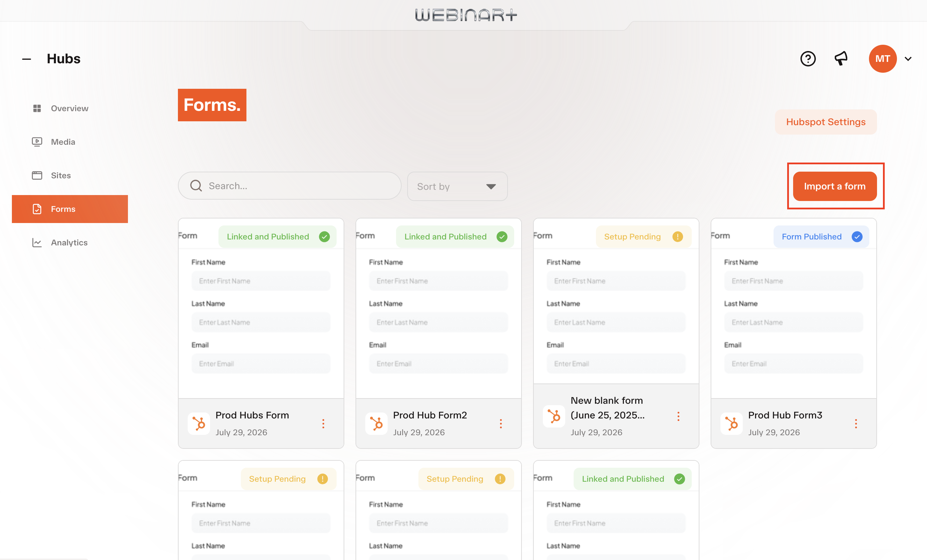Select Forms in the sidebar
This screenshot has width=927, height=560.
70,209
